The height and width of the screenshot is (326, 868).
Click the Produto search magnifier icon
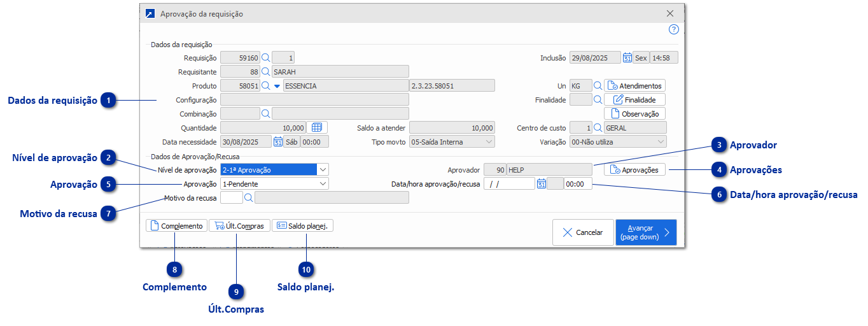pyautogui.click(x=266, y=86)
